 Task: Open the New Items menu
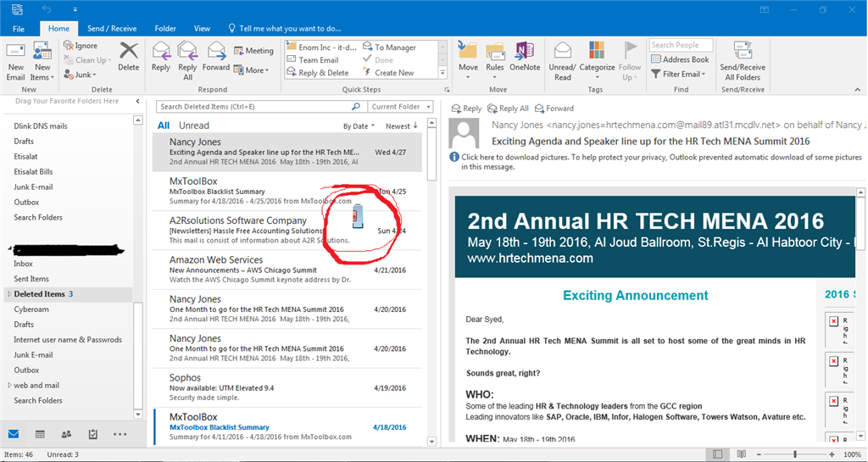pos(42,61)
